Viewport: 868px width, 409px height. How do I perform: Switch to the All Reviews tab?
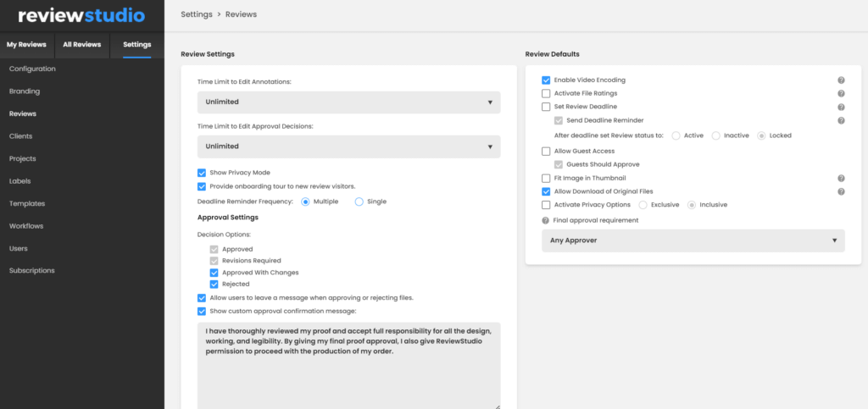coord(82,45)
